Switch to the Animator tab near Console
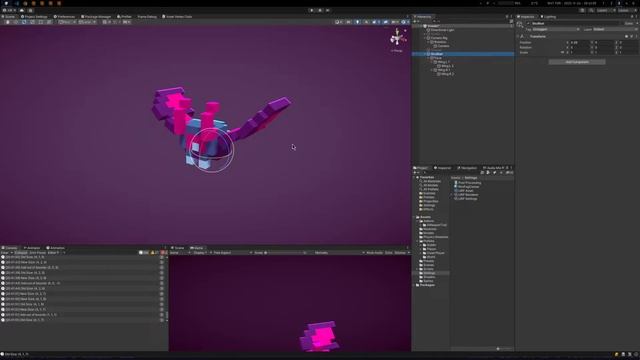Image resolution: width=640 pixels, height=360 pixels. coord(31,248)
